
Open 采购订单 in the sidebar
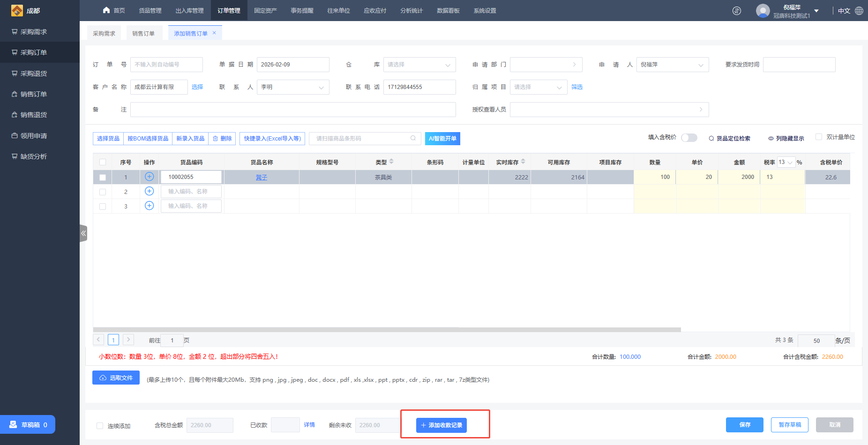(x=40, y=52)
